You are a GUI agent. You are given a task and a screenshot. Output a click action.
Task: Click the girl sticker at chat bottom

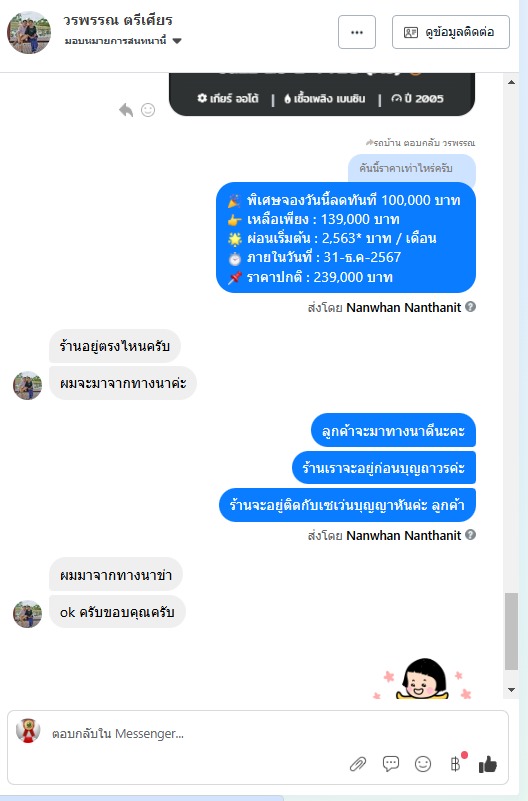click(423, 678)
